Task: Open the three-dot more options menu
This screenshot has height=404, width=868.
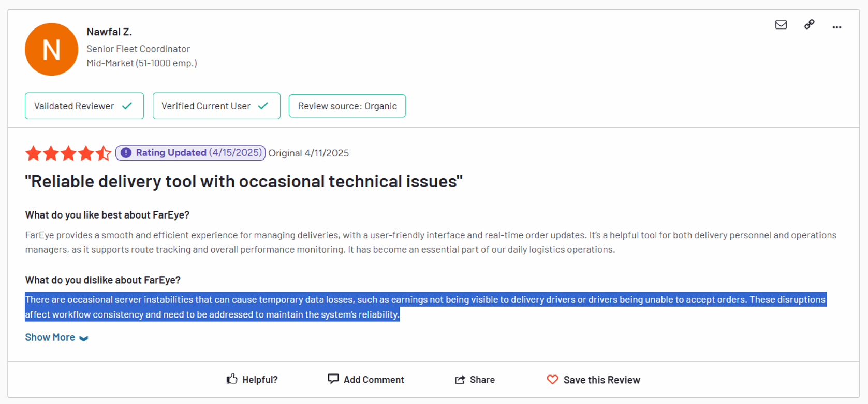Action: pos(837,27)
